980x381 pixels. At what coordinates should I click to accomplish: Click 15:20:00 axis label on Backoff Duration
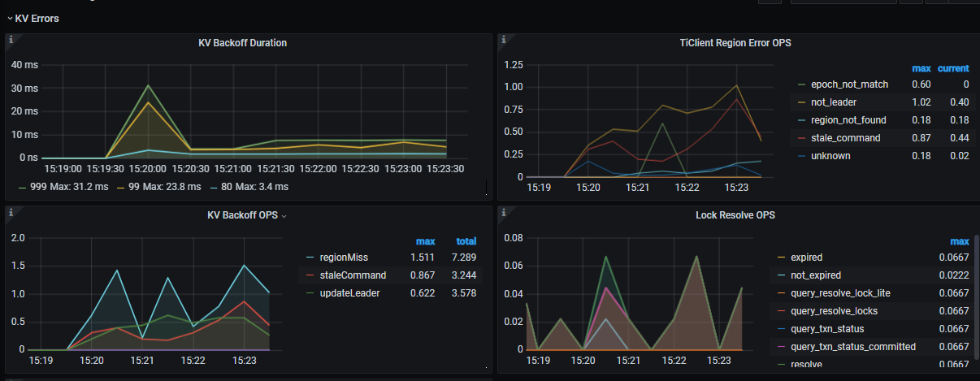click(x=148, y=169)
